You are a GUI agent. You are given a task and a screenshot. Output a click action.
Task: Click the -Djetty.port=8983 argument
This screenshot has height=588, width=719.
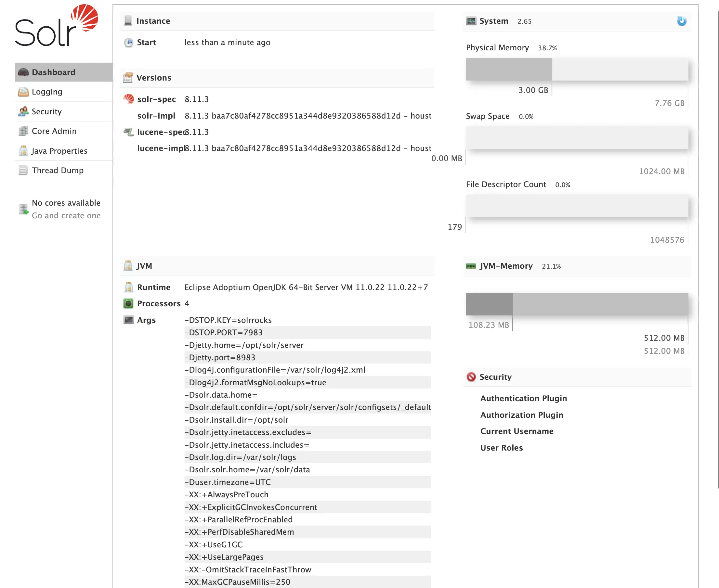pyautogui.click(x=308, y=358)
